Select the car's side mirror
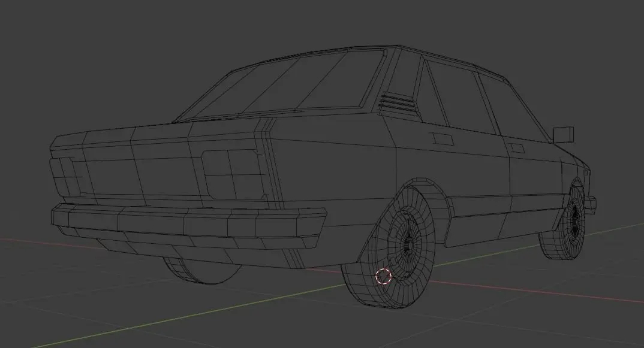The image size is (644, 348). coord(564,135)
